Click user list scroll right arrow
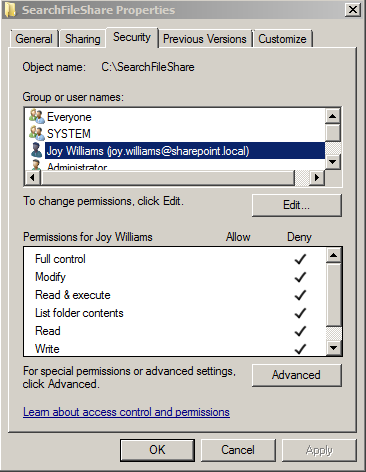Image resolution: width=366 pixels, height=472 pixels. [317, 177]
